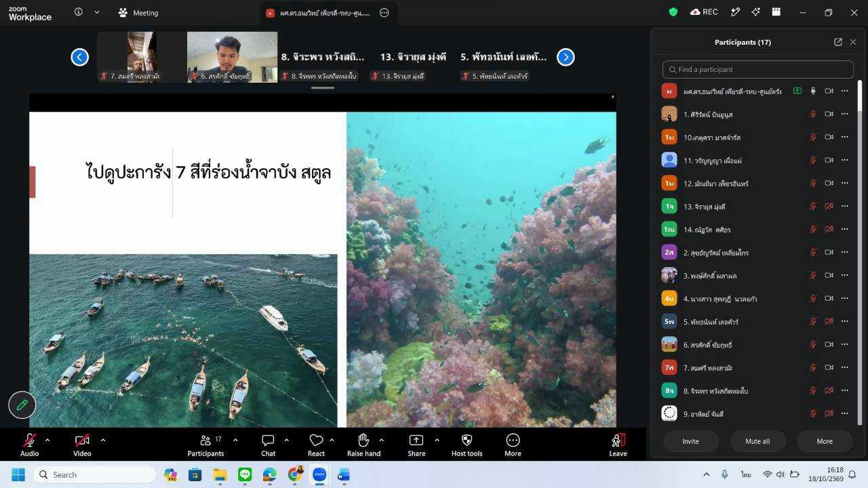Open more options for 6. สรศักดิ์ ชัยฤทธิ์

(x=845, y=345)
